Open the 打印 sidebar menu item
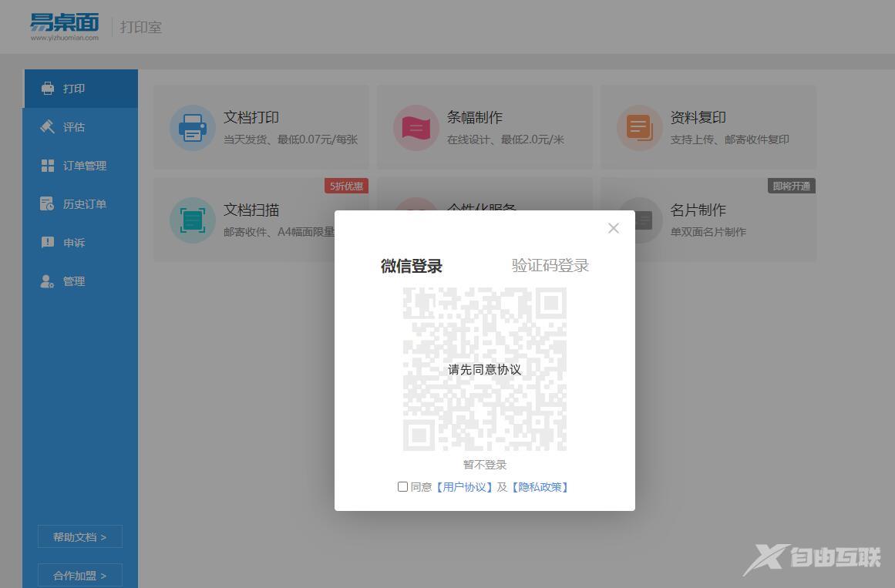Screen dimensions: 895x588 click(80, 89)
